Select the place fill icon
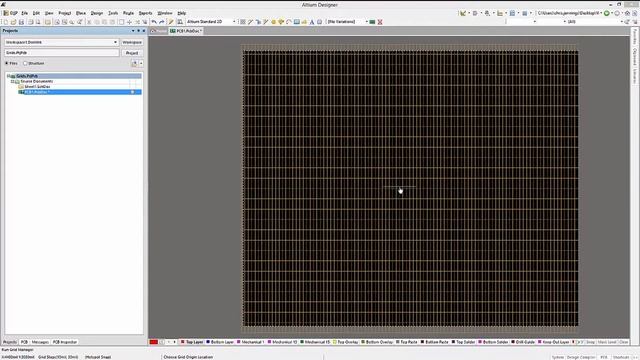The image size is (640, 360). pos(297,22)
